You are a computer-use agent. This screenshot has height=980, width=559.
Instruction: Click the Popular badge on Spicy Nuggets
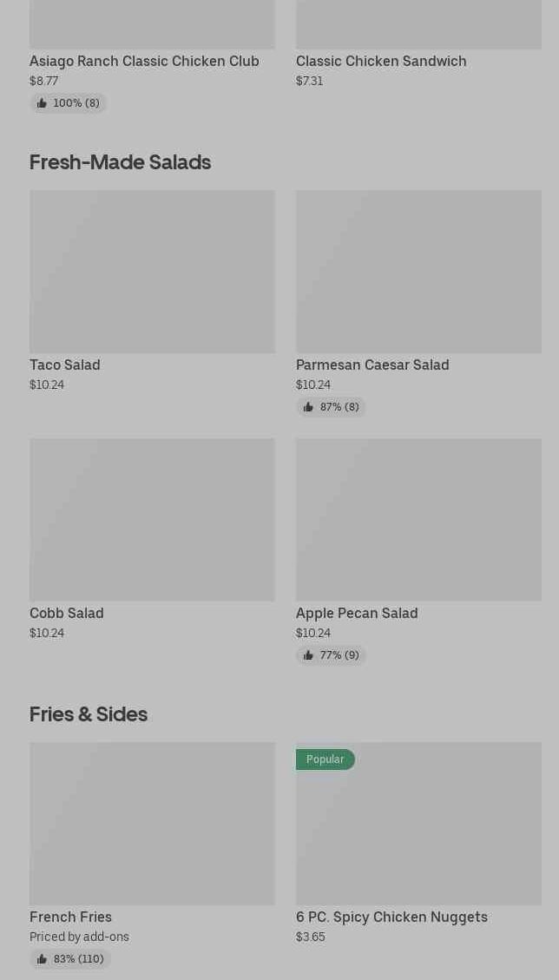pyautogui.click(x=325, y=760)
